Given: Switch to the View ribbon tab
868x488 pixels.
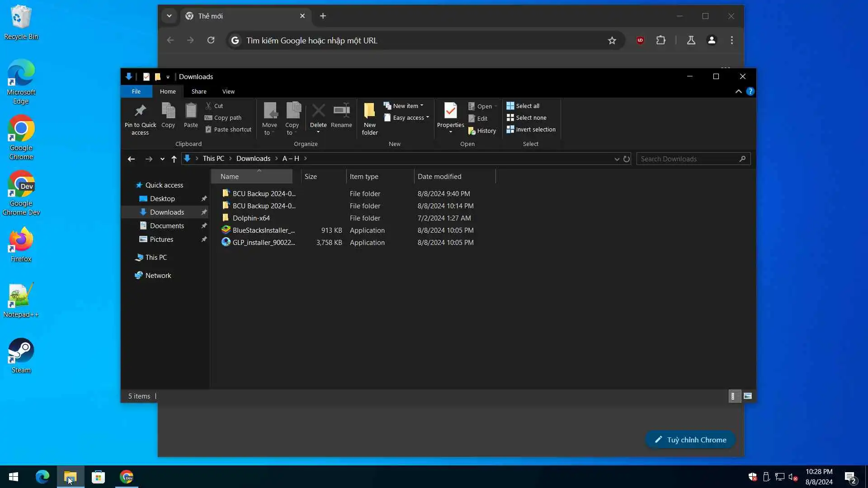Looking at the screenshot, I should tap(228, 92).
